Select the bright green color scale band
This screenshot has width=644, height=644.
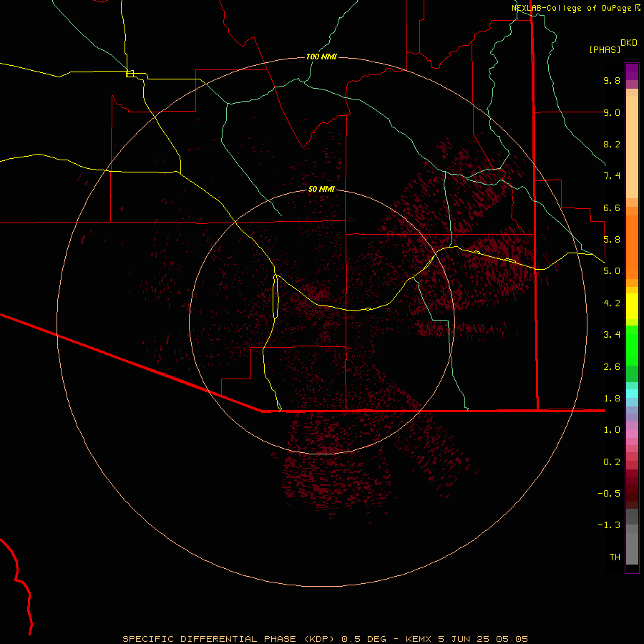click(632, 345)
